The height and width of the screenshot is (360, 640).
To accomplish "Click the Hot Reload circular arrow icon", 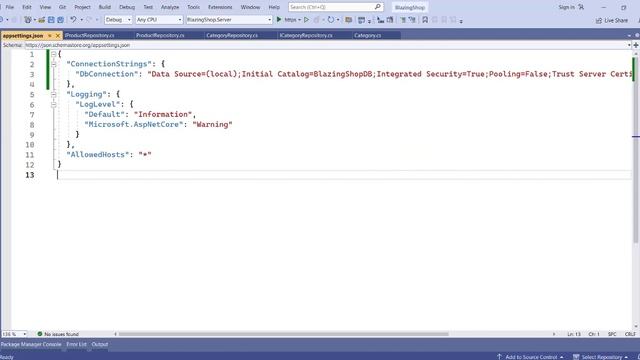I will click(331, 20).
